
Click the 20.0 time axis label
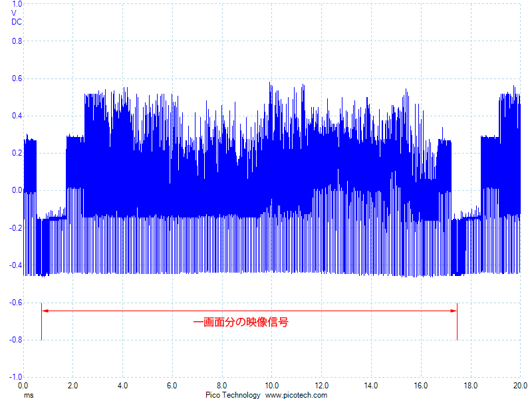(x=520, y=386)
